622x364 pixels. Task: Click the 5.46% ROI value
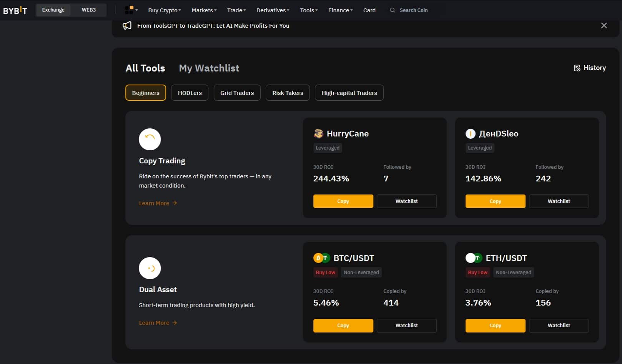326,303
